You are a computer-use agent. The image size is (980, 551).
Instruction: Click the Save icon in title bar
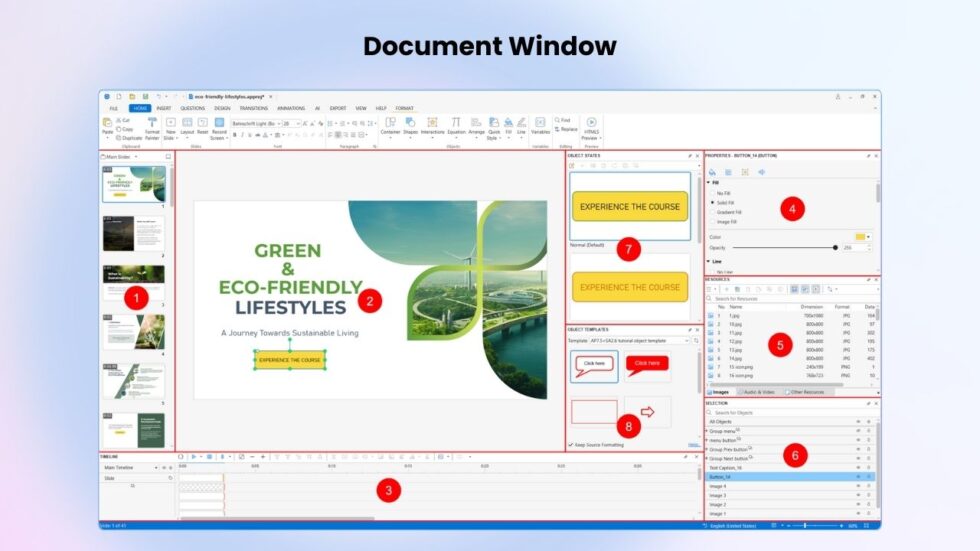[145, 97]
